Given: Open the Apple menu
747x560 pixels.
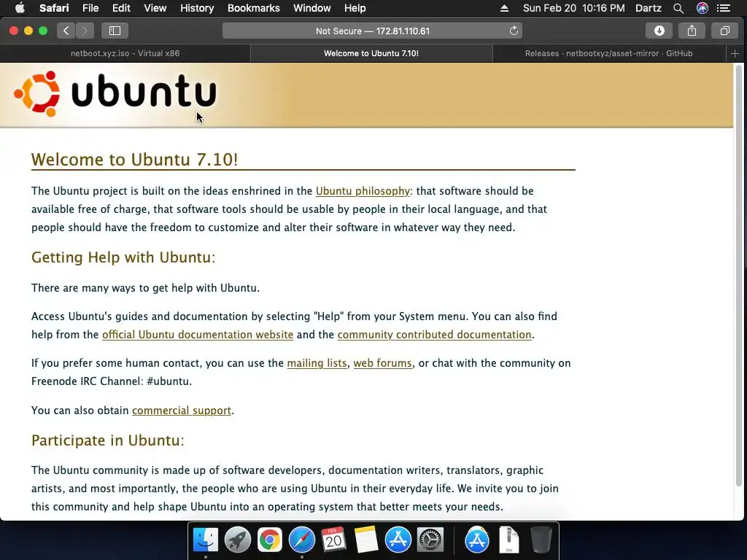Looking at the screenshot, I should coord(20,8).
